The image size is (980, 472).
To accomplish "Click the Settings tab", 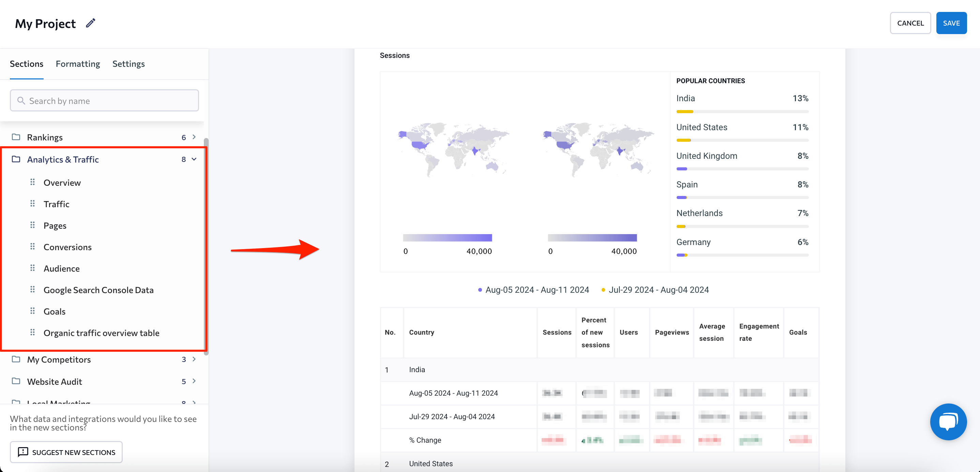I will (128, 63).
